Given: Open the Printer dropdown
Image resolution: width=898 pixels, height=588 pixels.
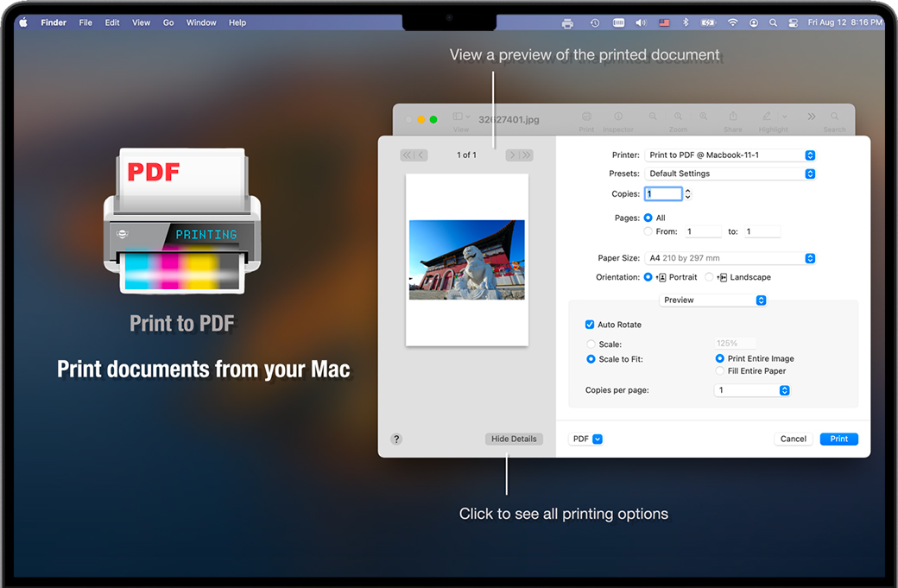Looking at the screenshot, I should click(730, 155).
